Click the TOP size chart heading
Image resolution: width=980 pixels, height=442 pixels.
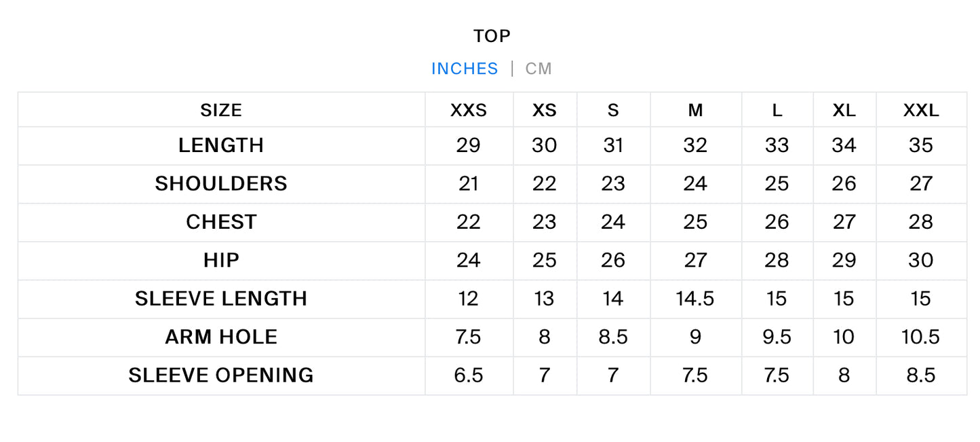pyautogui.click(x=492, y=36)
